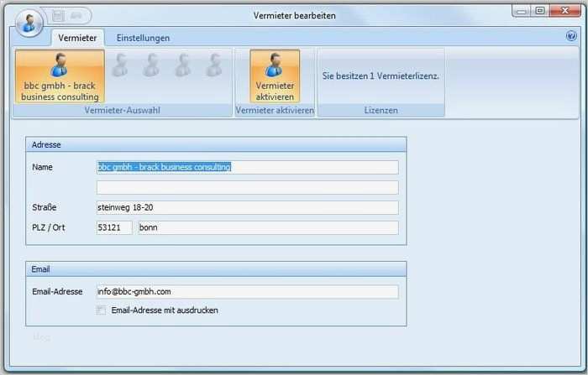
Task: Select the bbc gmbh - brack business consulting landlord
Action: point(60,76)
